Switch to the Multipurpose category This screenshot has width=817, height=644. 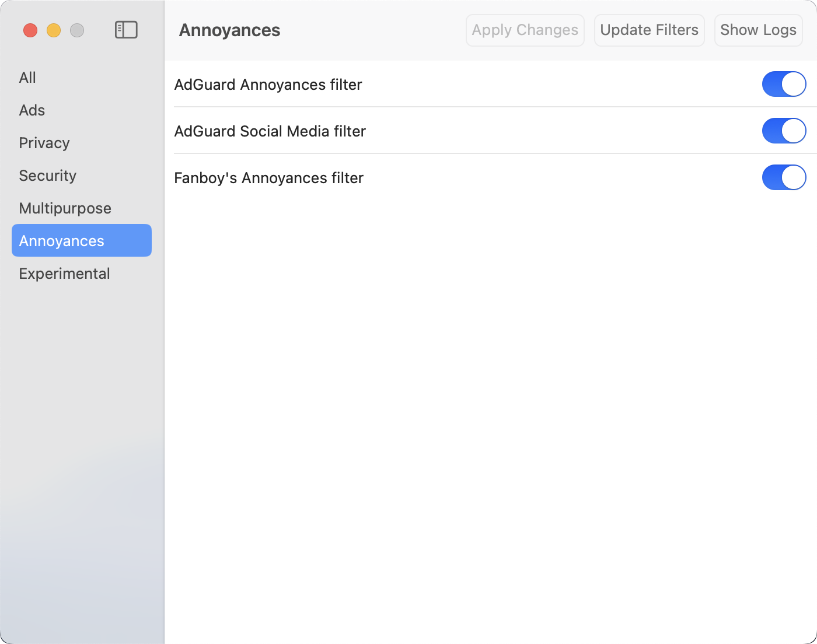point(65,208)
